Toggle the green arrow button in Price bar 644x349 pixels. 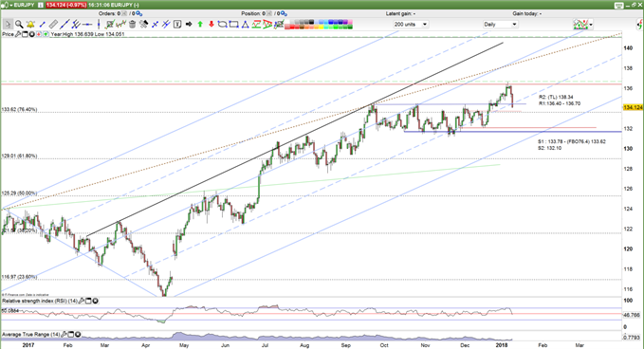pyautogui.click(x=46, y=34)
